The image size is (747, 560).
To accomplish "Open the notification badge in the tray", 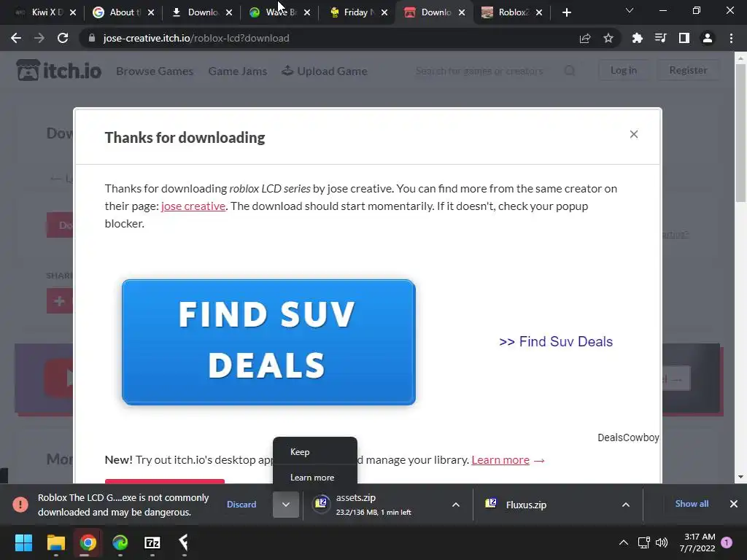I will click(x=727, y=542).
